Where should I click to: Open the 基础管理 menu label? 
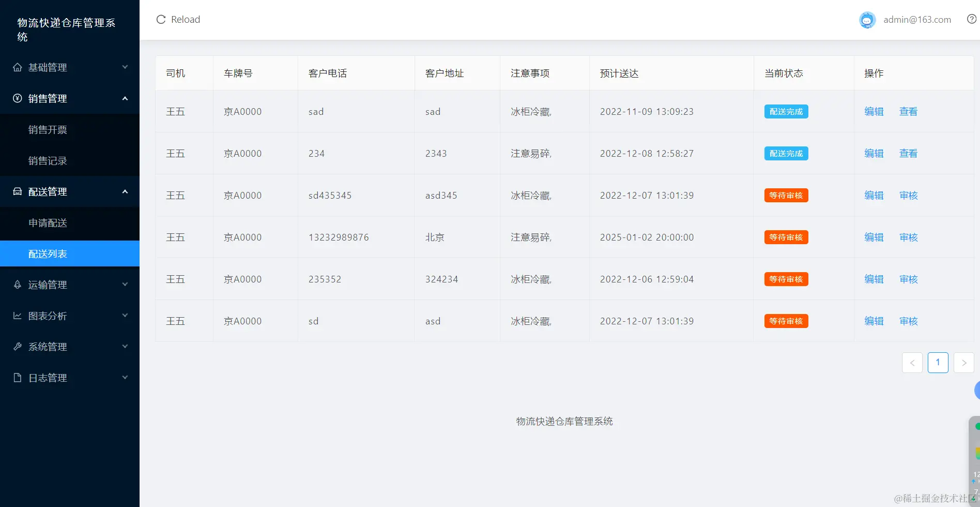pyautogui.click(x=48, y=67)
